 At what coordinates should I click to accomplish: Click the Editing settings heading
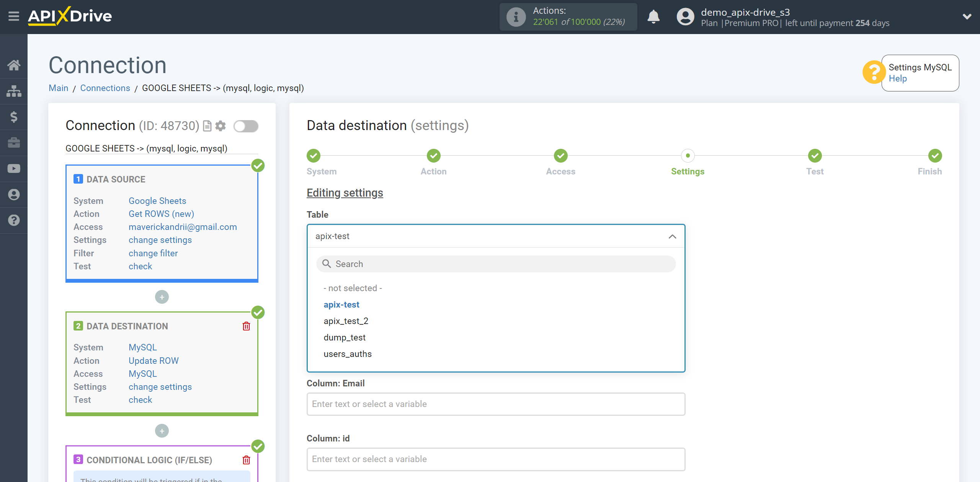coord(345,193)
